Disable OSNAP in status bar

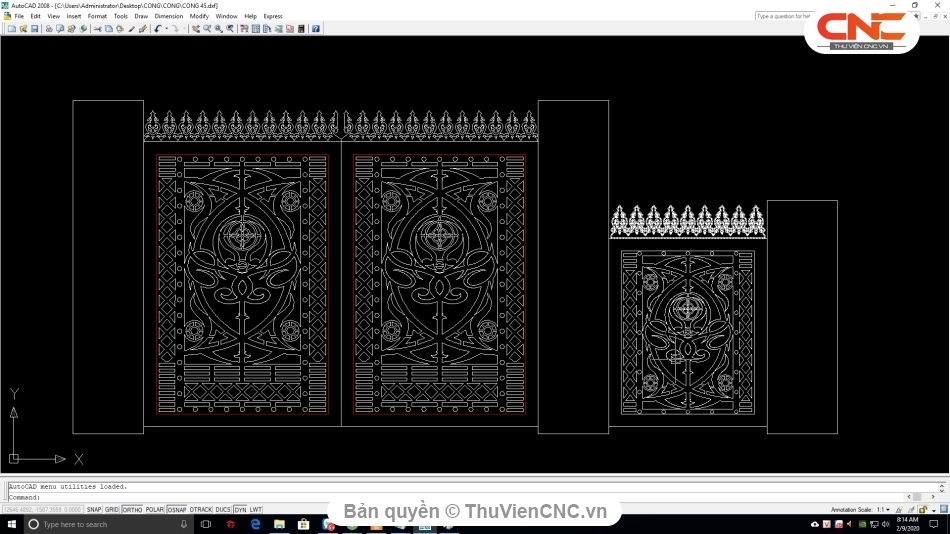177,510
